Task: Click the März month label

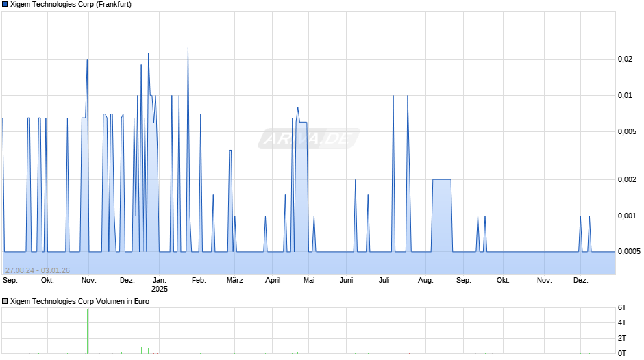Action: [x=235, y=281]
